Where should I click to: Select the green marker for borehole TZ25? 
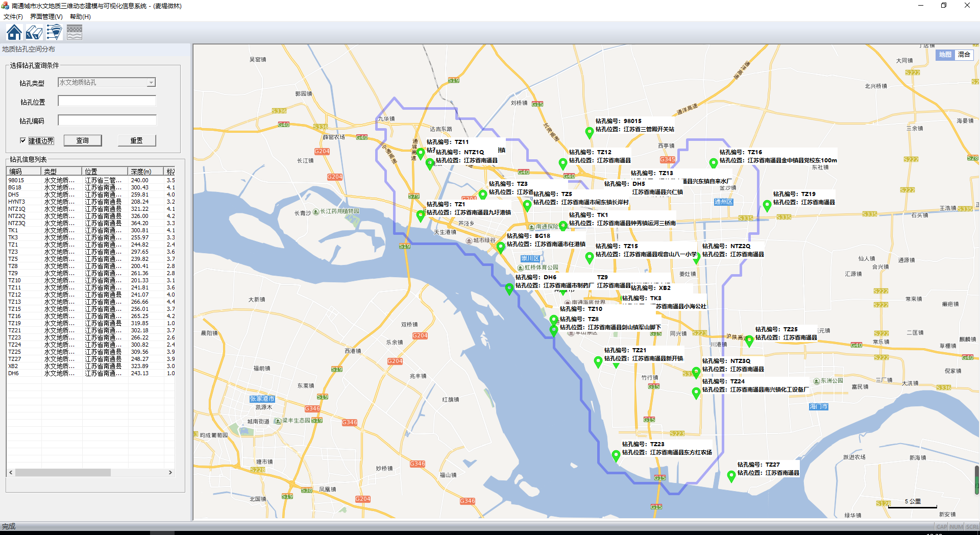pyautogui.click(x=749, y=341)
